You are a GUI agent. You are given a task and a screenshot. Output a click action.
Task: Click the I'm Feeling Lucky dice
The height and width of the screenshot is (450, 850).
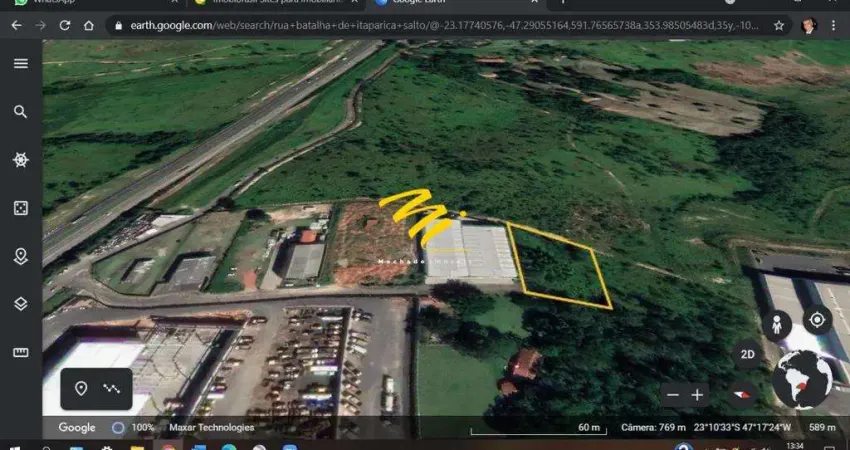(x=21, y=208)
